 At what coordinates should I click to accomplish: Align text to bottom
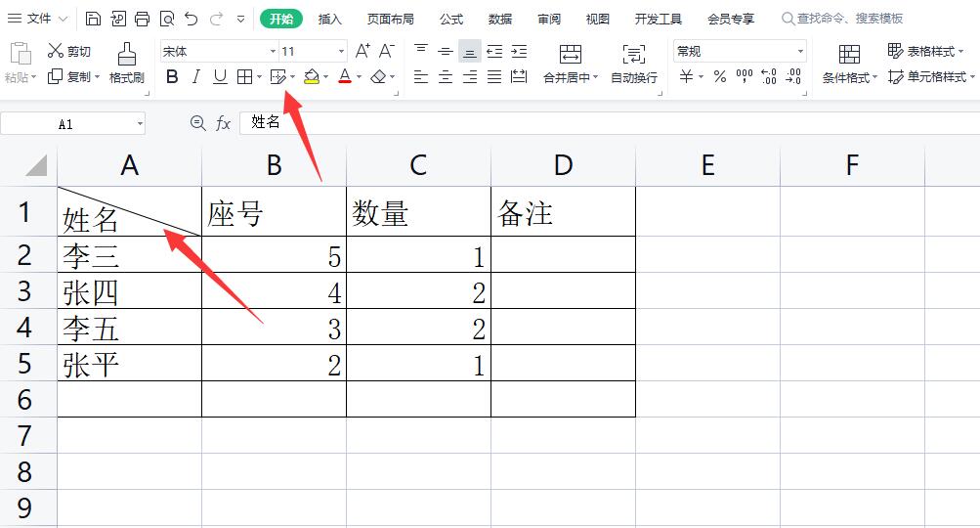tap(469, 51)
